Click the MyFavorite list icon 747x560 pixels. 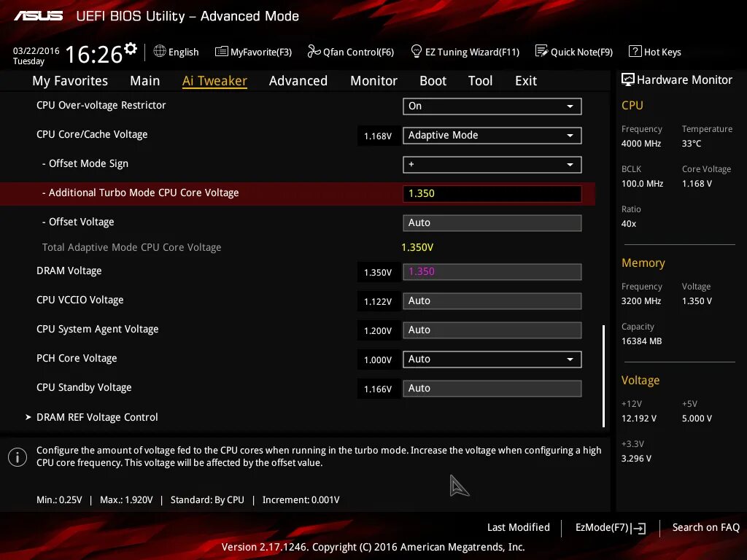pyautogui.click(x=222, y=52)
